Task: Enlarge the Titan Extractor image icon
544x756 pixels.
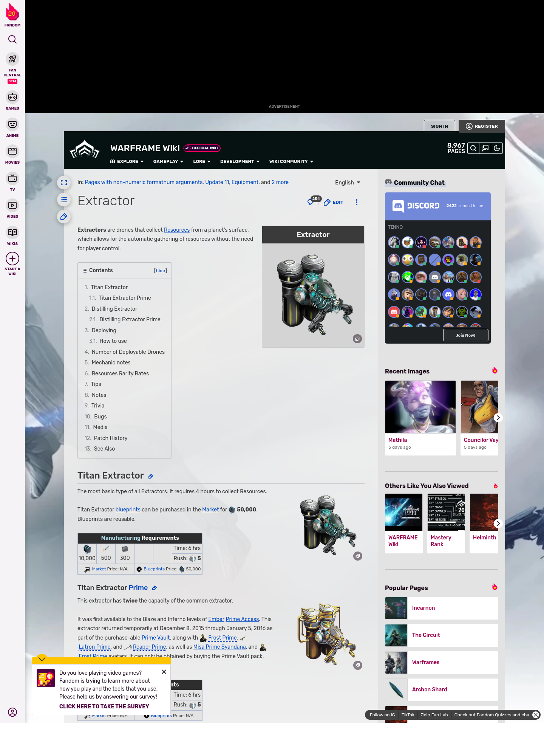Action: coord(358,556)
